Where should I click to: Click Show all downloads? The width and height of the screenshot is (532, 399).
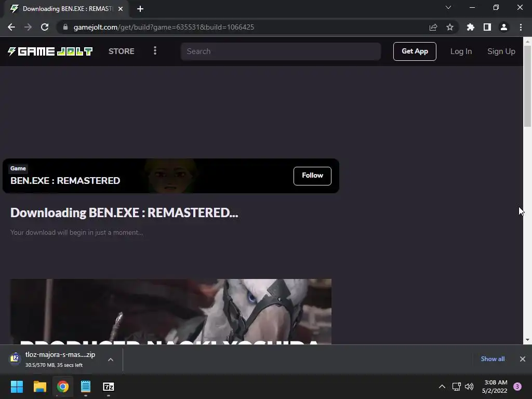[493, 359]
